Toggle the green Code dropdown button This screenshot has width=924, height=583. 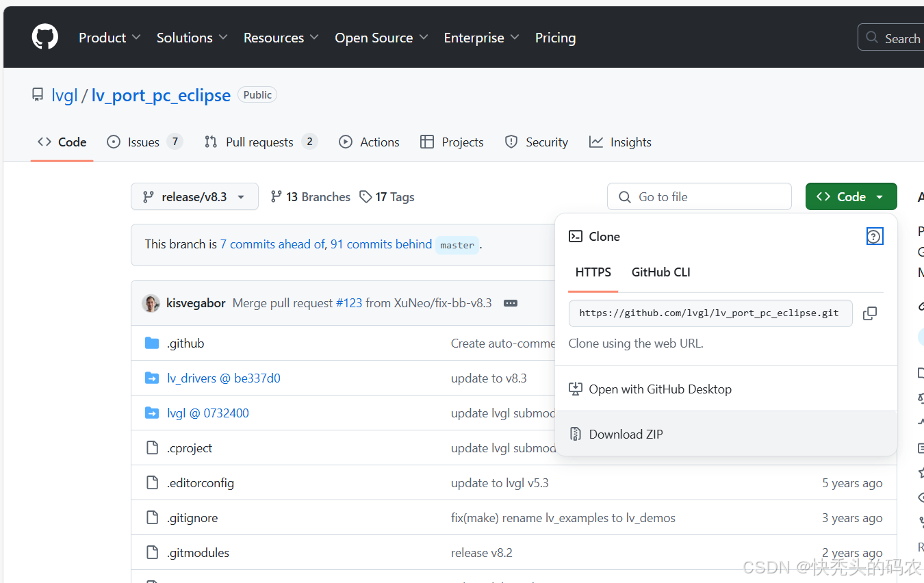pos(851,196)
